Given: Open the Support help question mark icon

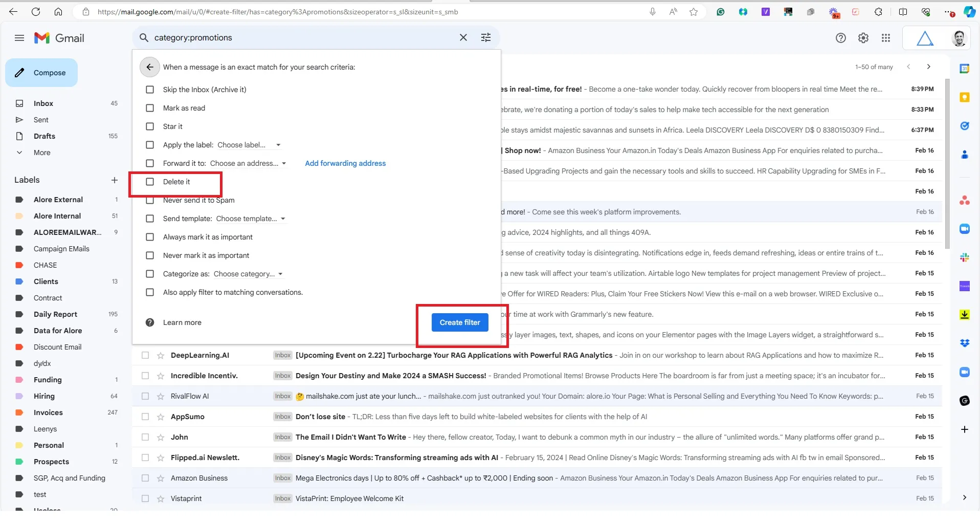Looking at the screenshot, I should (x=841, y=38).
